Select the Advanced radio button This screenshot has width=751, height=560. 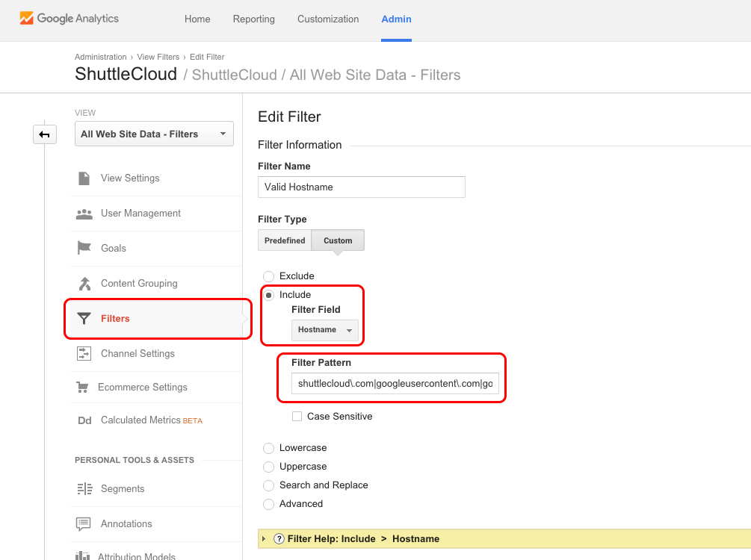[x=269, y=504]
